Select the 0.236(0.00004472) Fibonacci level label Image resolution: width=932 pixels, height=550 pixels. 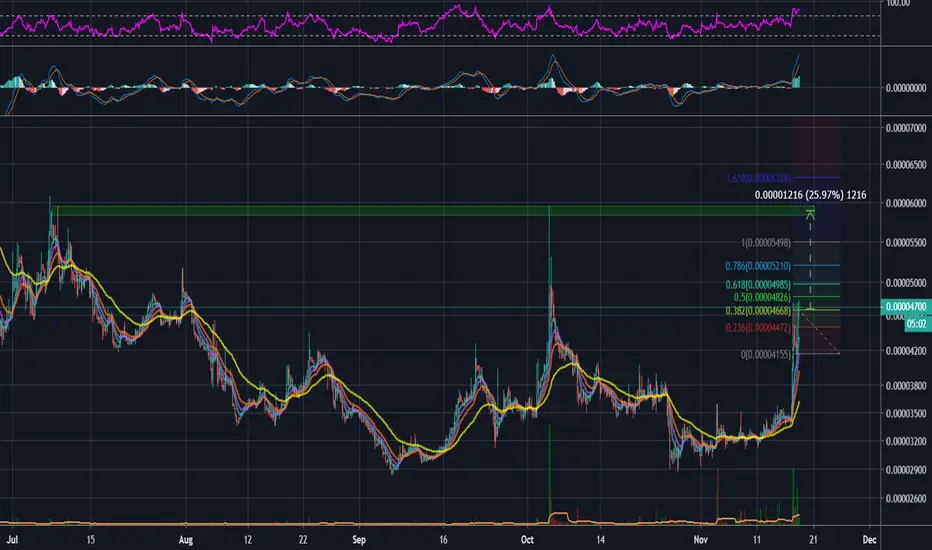pyautogui.click(x=758, y=328)
